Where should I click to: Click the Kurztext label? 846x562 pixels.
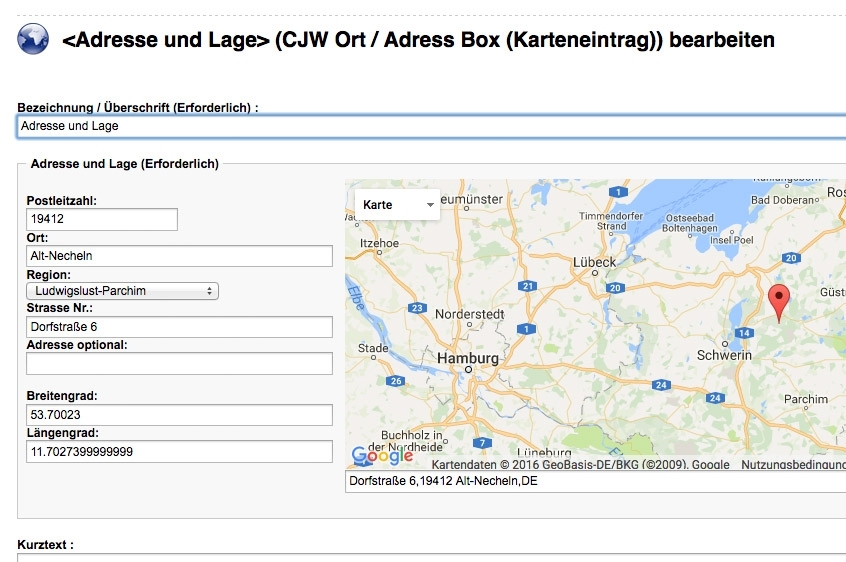[x=45, y=545]
